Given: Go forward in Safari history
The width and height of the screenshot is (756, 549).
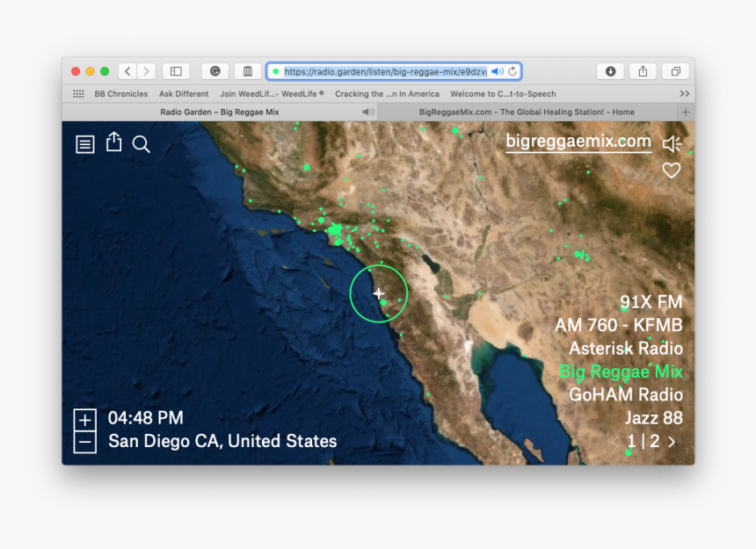Looking at the screenshot, I should [x=146, y=71].
